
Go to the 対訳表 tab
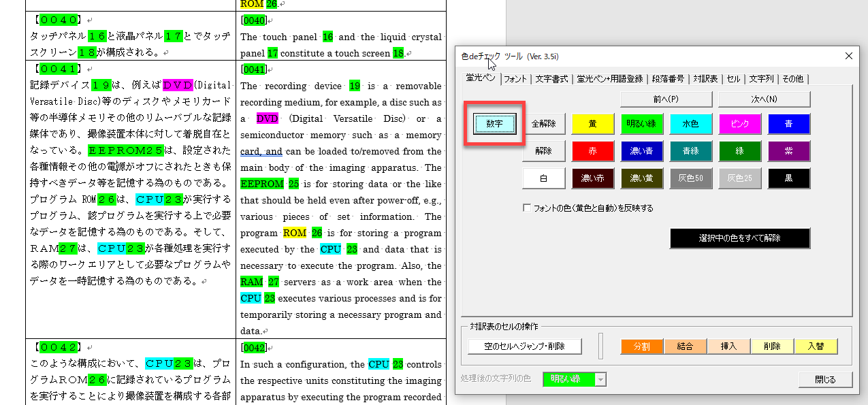click(705, 79)
